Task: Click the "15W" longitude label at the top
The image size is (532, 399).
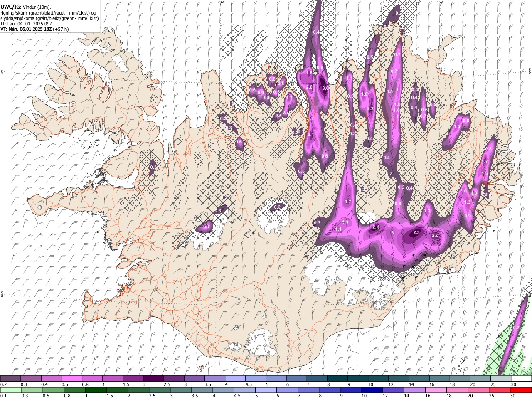Action: [440, 2]
